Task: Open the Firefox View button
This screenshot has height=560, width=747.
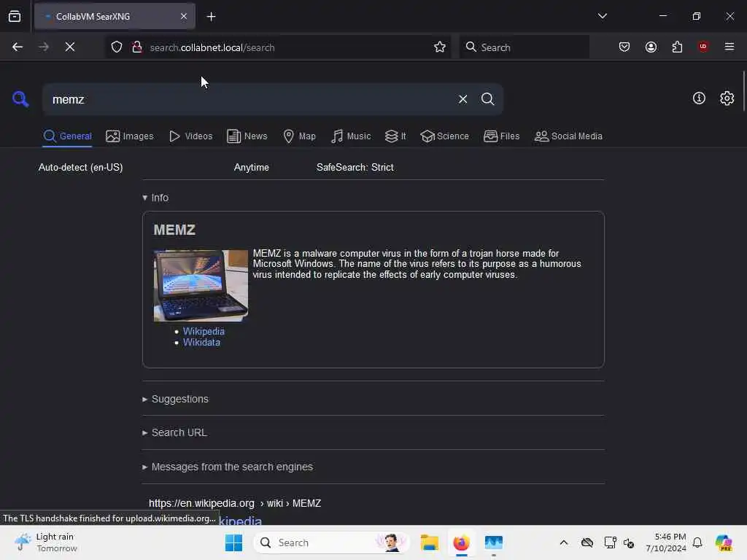Action: click(15, 17)
